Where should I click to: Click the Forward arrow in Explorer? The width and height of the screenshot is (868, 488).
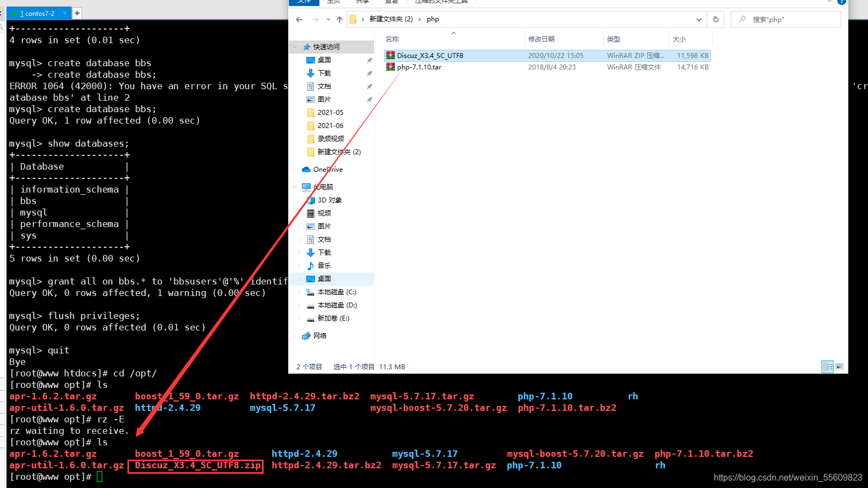pos(316,20)
